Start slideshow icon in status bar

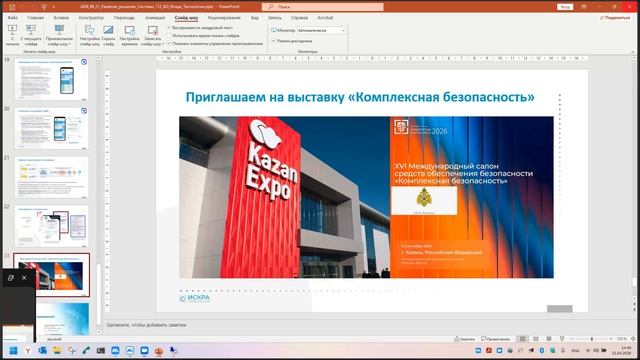click(x=562, y=339)
